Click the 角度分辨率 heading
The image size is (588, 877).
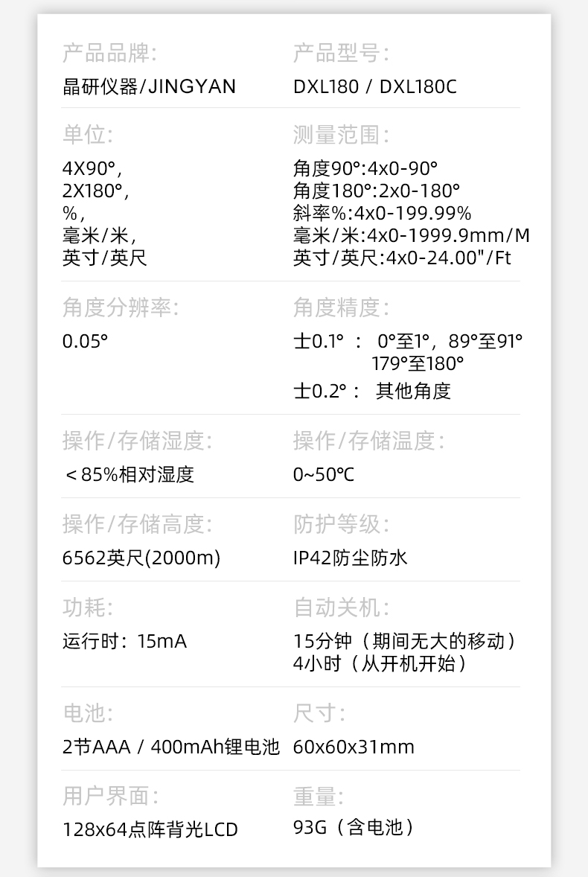[121, 307]
